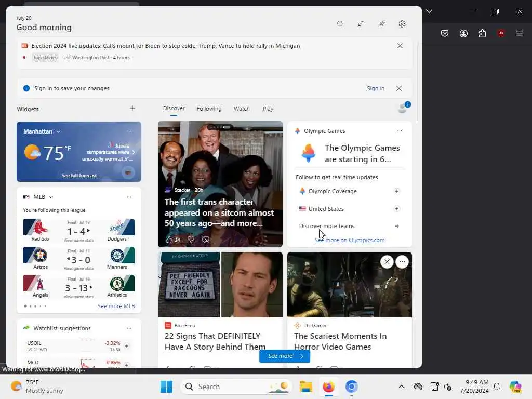Open the taskbar weather widget button

click(37, 387)
